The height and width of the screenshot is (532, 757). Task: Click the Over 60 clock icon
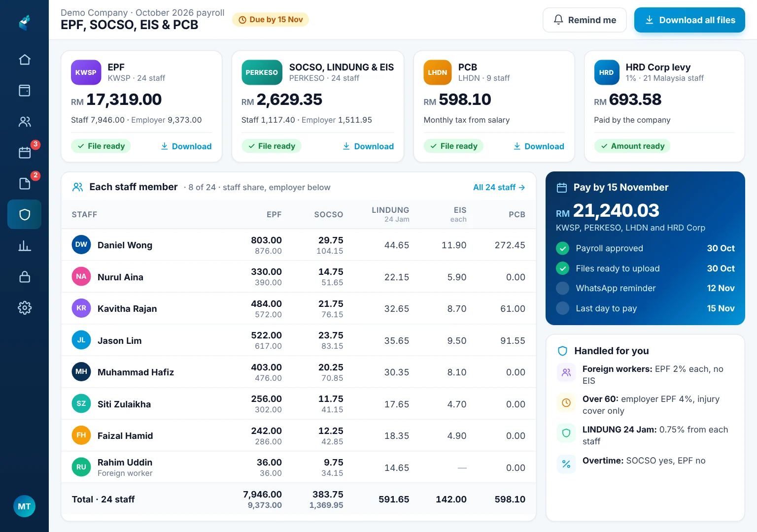click(x=566, y=403)
